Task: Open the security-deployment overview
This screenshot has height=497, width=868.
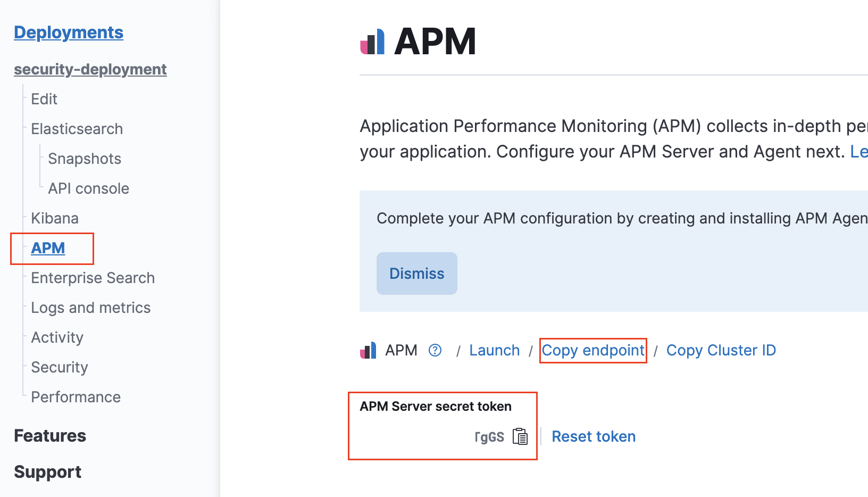Action: tap(90, 69)
